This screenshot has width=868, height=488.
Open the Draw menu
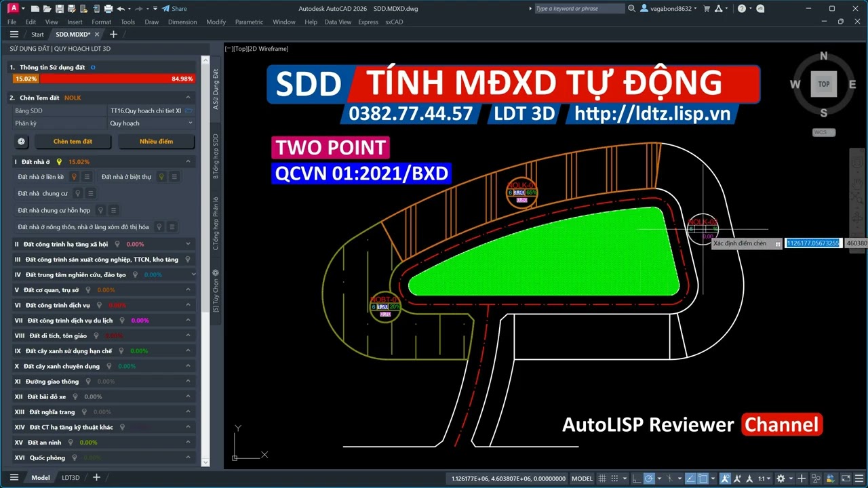[152, 22]
